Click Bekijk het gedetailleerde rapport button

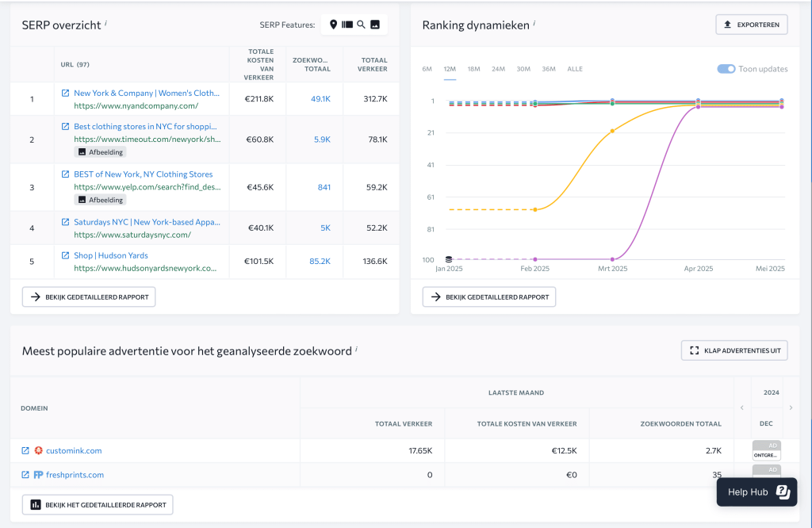98,505
